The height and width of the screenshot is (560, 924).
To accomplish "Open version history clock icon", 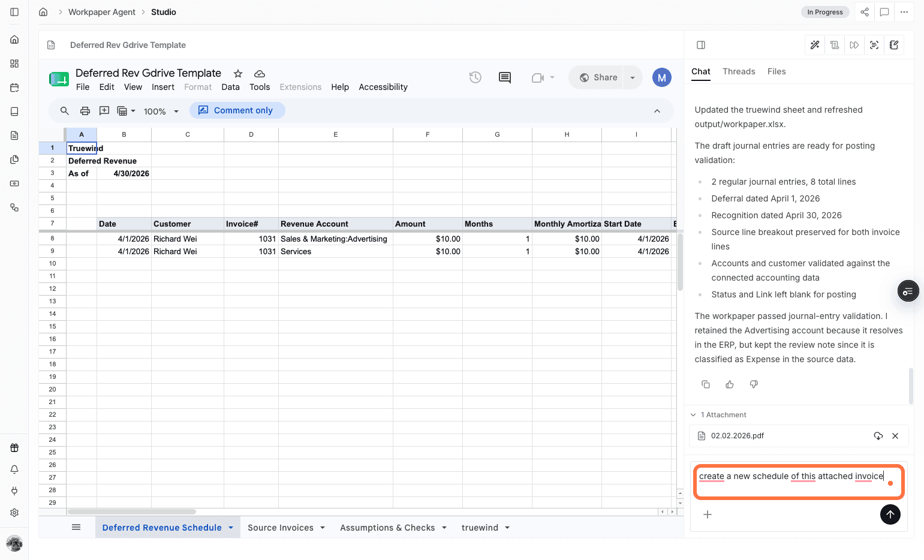I will [x=475, y=77].
